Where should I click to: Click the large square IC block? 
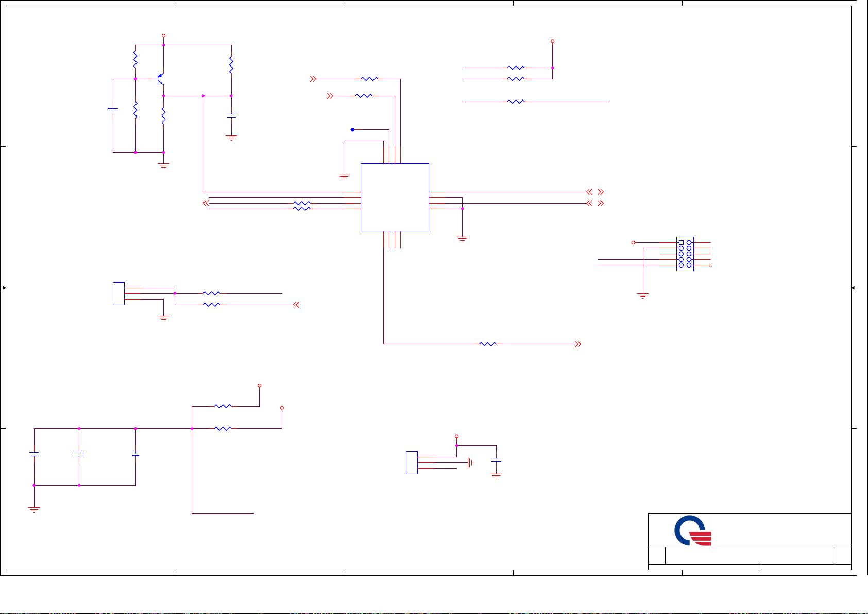(x=395, y=197)
